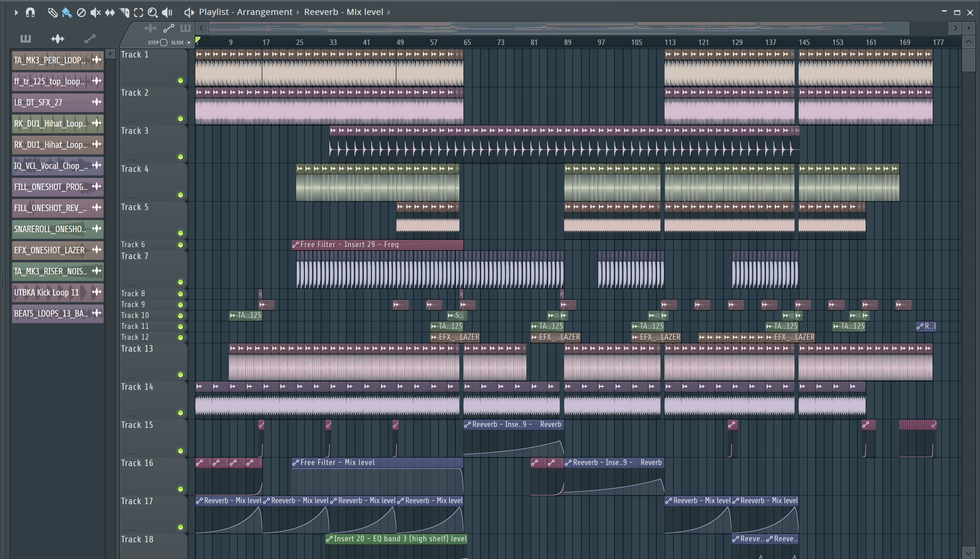Select SNAREROLL_ONESHO sample in picker

point(58,229)
